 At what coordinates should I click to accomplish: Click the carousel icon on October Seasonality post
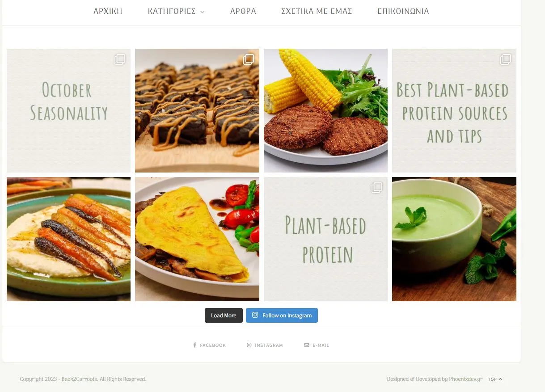click(x=120, y=59)
